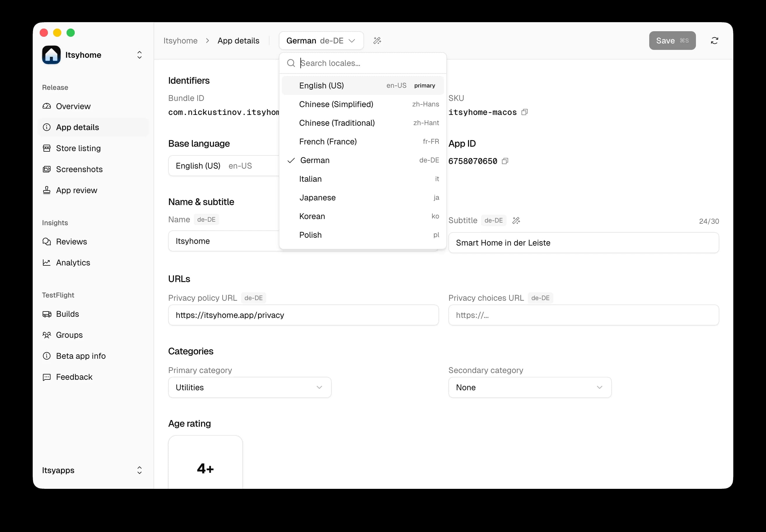This screenshot has width=766, height=532.
Task: Copy the App ID 6758070650
Action: point(505,161)
